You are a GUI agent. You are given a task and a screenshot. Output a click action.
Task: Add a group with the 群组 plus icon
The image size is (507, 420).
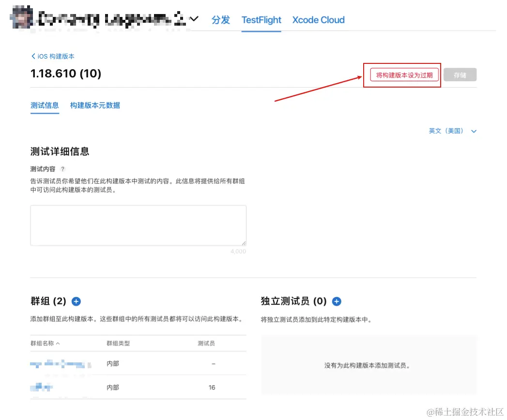coord(76,301)
